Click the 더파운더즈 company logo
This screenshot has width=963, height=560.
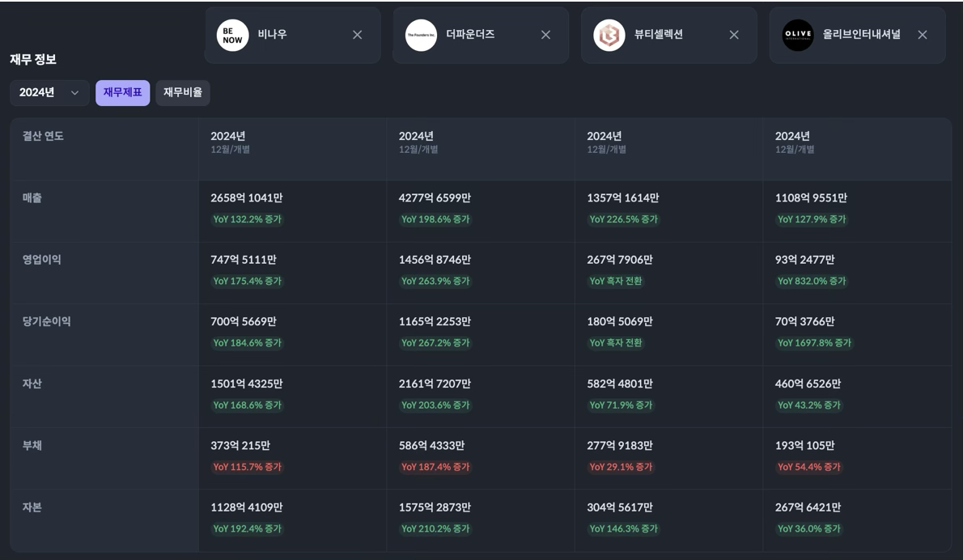421,35
